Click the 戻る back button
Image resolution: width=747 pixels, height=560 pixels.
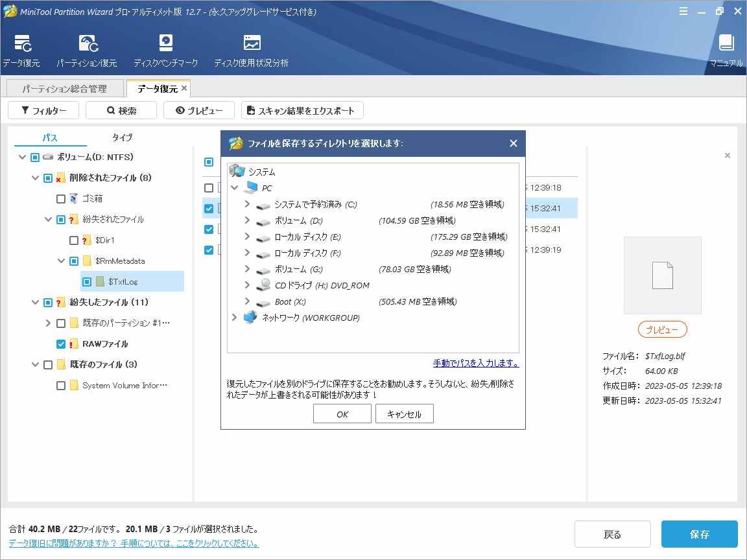tap(613, 534)
